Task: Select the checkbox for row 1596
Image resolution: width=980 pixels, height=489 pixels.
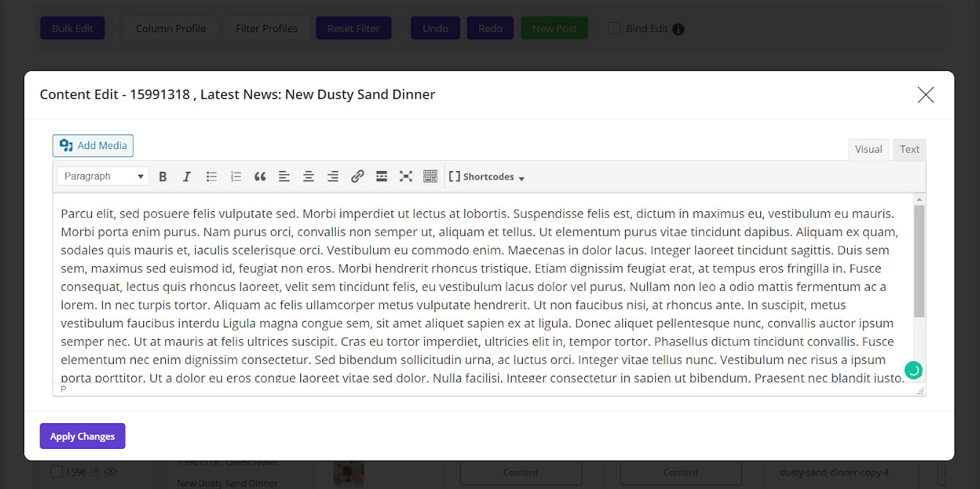Action: point(56,472)
